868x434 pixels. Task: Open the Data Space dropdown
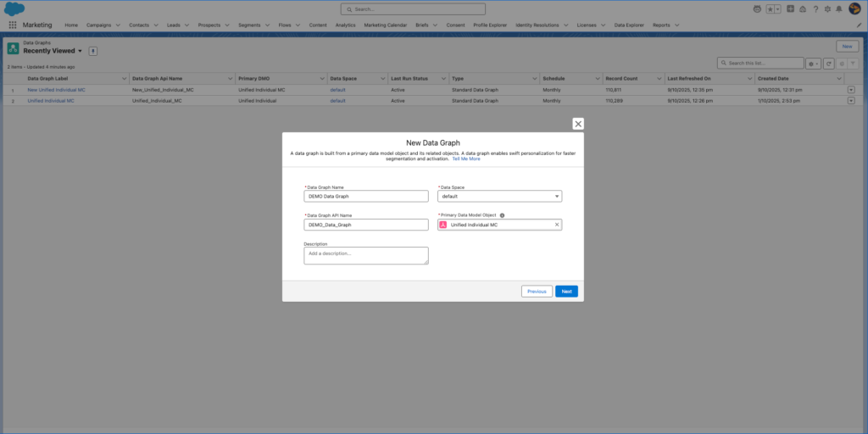[499, 196]
